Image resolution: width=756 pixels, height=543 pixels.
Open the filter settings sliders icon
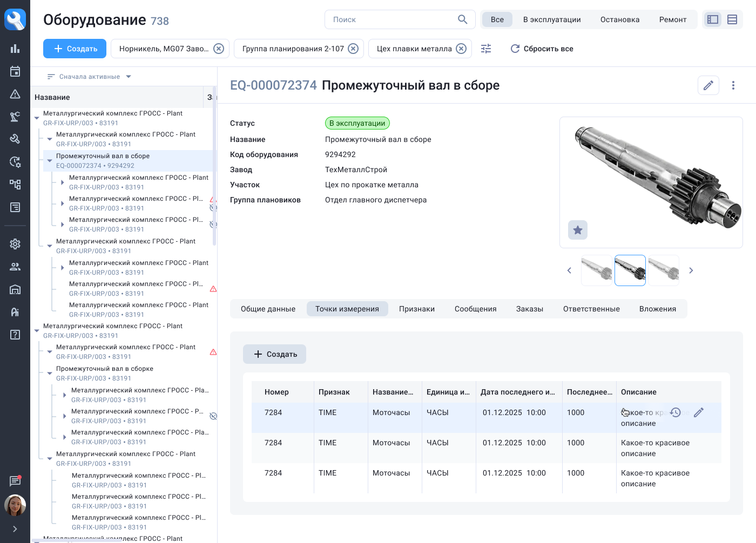click(x=486, y=49)
